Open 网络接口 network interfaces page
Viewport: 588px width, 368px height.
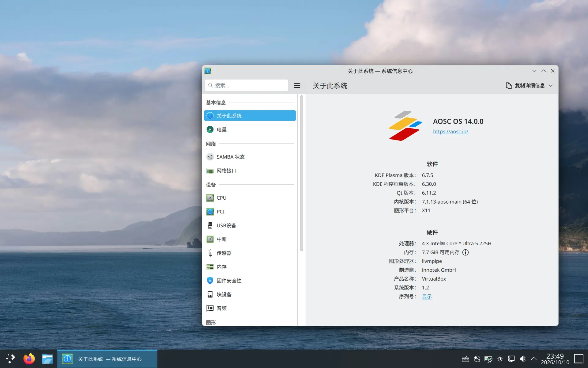click(x=250, y=171)
